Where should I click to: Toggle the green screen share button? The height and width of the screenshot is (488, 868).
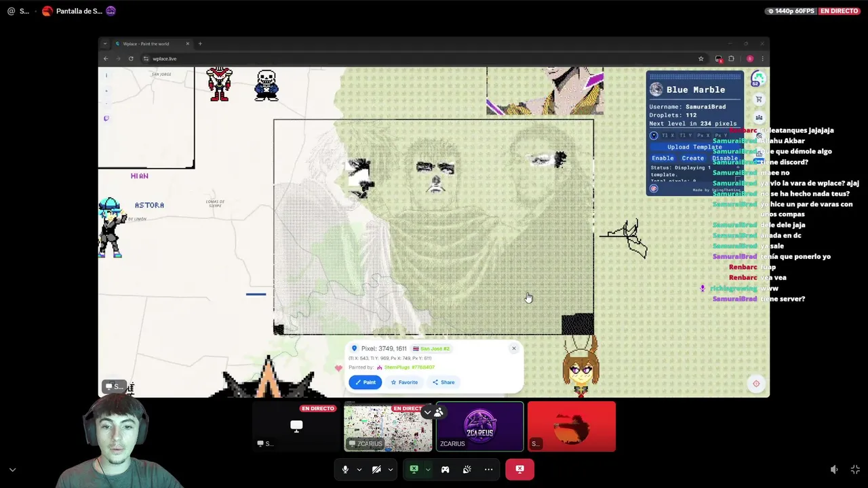pos(414,469)
